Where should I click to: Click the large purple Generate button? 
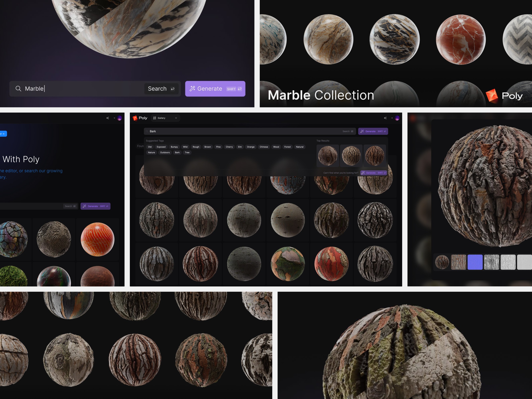[x=215, y=89]
